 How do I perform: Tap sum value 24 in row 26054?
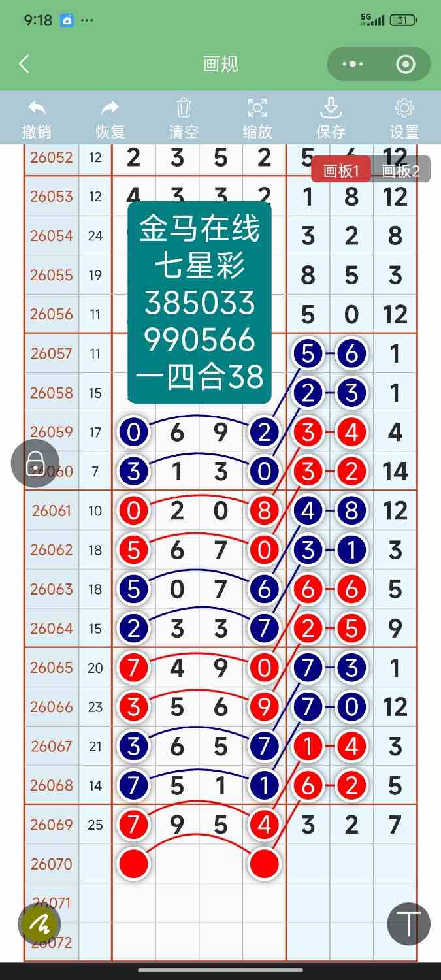[x=95, y=236]
